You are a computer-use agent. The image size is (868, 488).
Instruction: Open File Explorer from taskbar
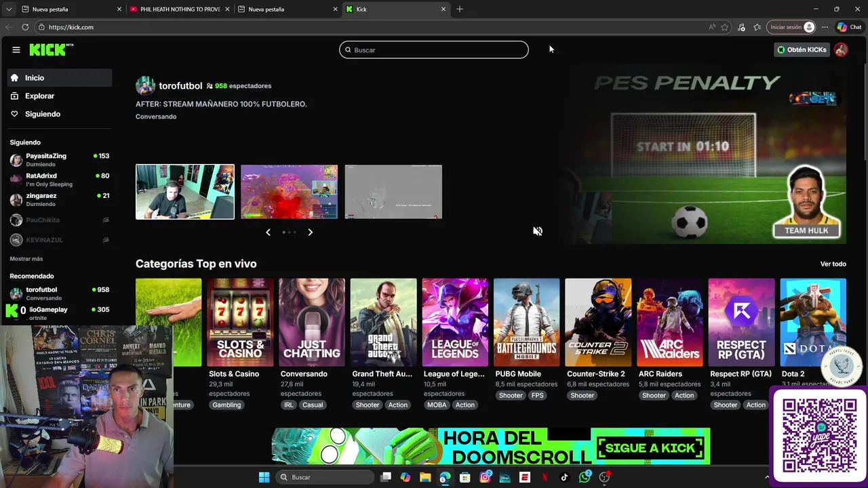(x=425, y=477)
